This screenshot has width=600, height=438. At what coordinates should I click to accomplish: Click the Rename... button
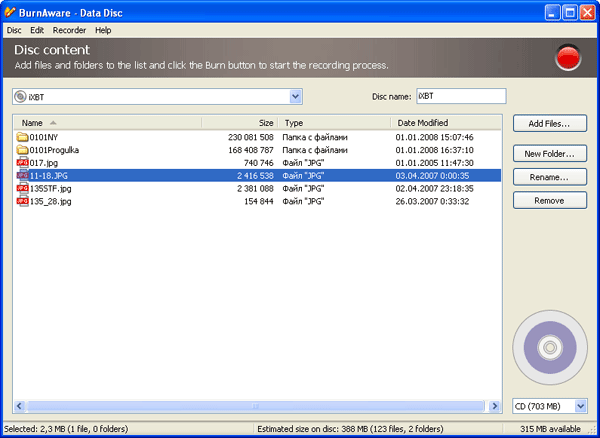(x=549, y=177)
